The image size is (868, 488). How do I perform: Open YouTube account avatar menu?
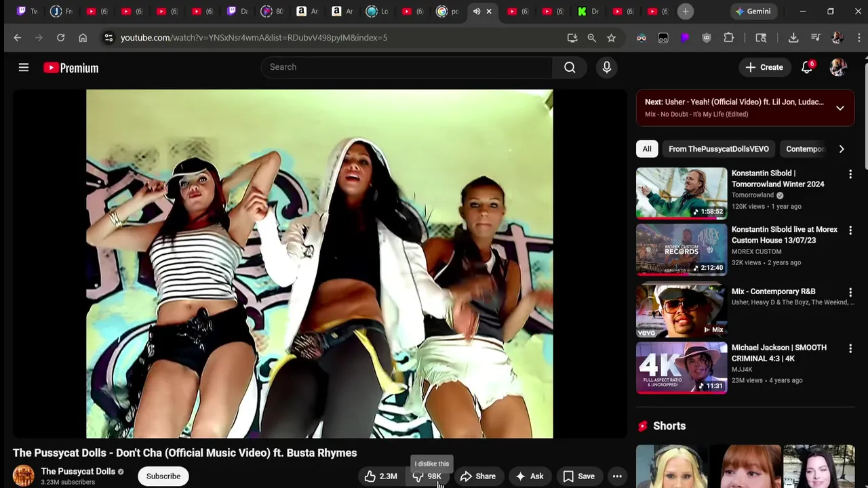[838, 67]
